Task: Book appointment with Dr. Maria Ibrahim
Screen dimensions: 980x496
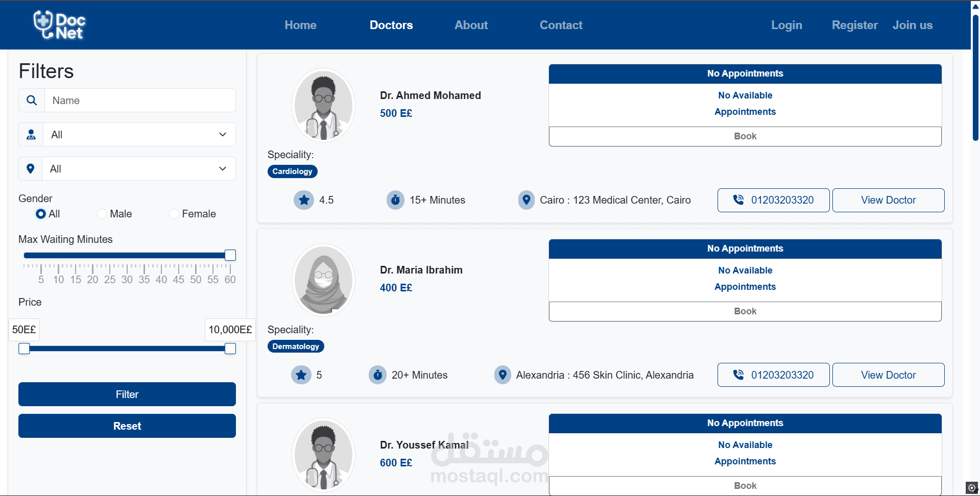Action: (745, 311)
